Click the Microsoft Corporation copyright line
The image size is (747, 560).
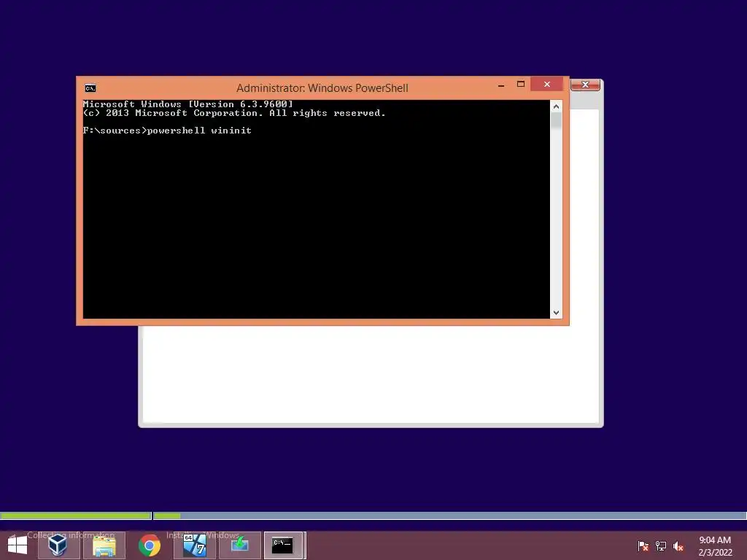coord(234,113)
